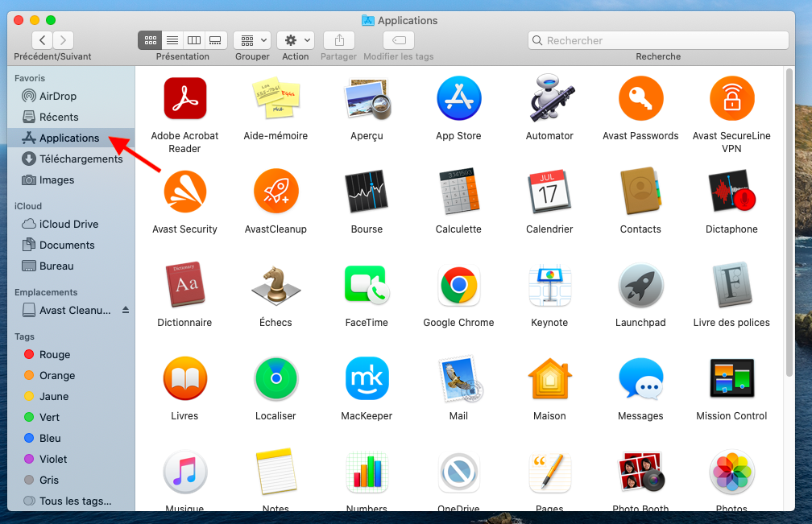Open the Localiser app
Viewport: 812px width, 524px height.
point(275,378)
